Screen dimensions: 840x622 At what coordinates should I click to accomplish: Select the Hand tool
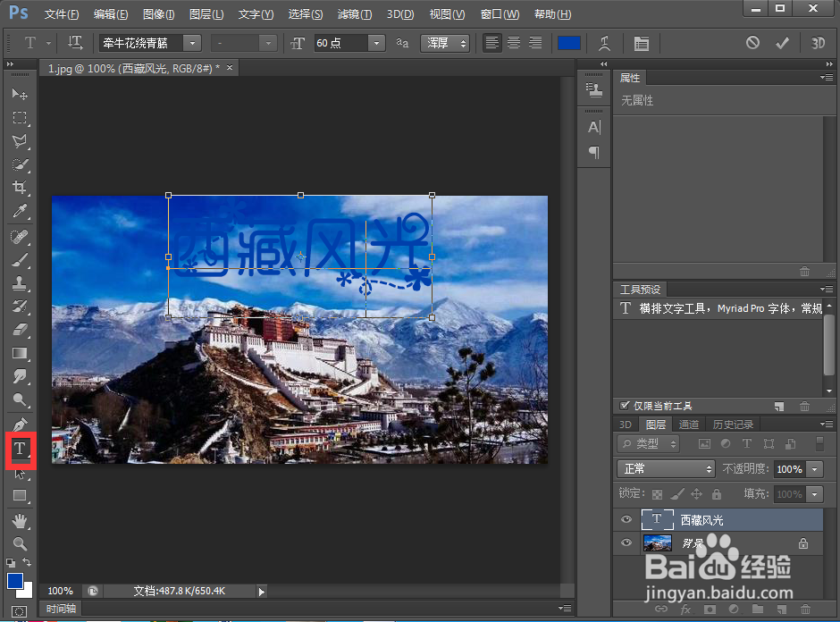[20, 521]
